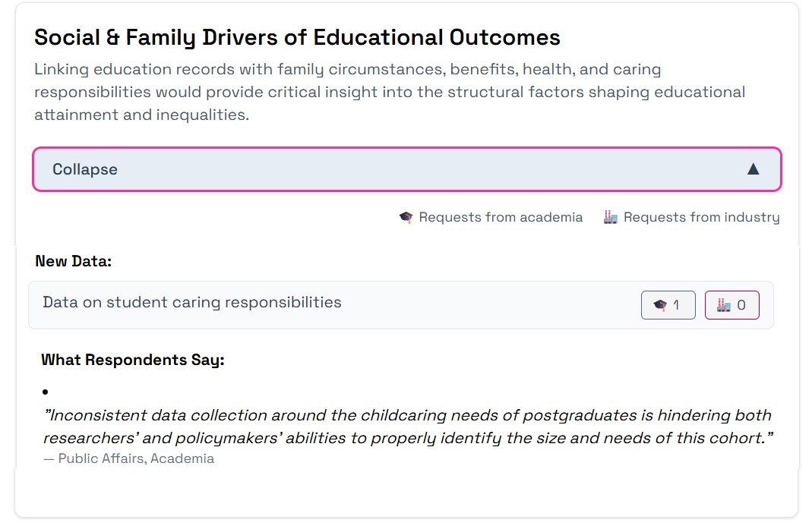Click the "New Data:" section heading
This screenshot has width=812, height=532.
click(74, 261)
